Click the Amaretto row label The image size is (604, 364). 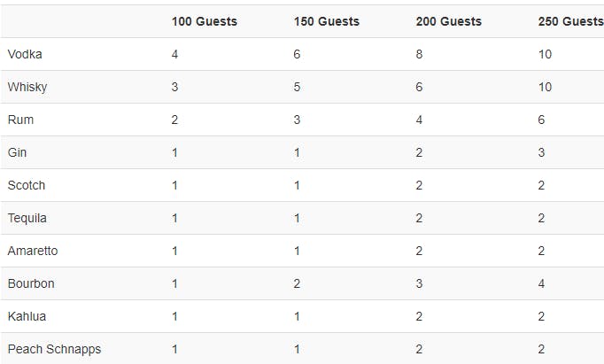[x=33, y=251]
